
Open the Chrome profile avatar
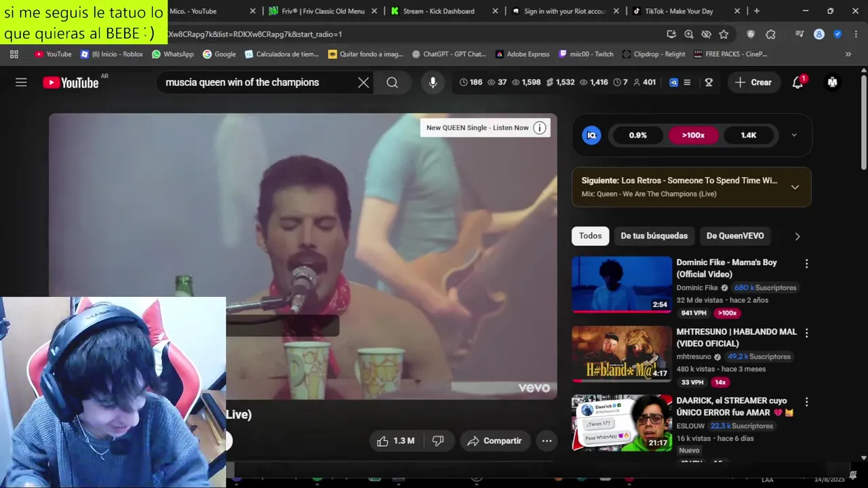pos(819,35)
